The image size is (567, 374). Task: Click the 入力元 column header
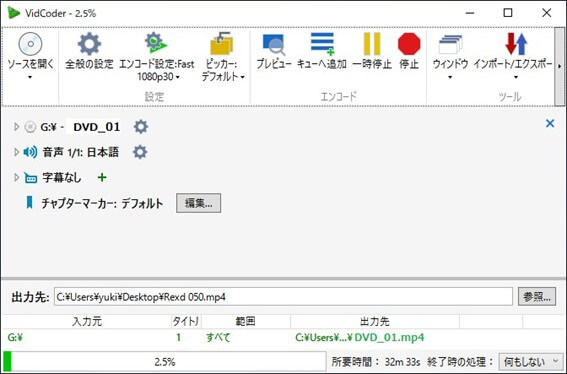click(87, 321)
